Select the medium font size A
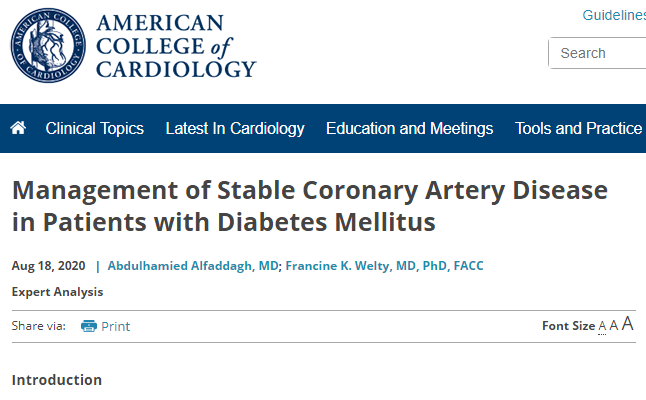Image resolution: width=646 pixels, height=400 pixels. point(613,325)
